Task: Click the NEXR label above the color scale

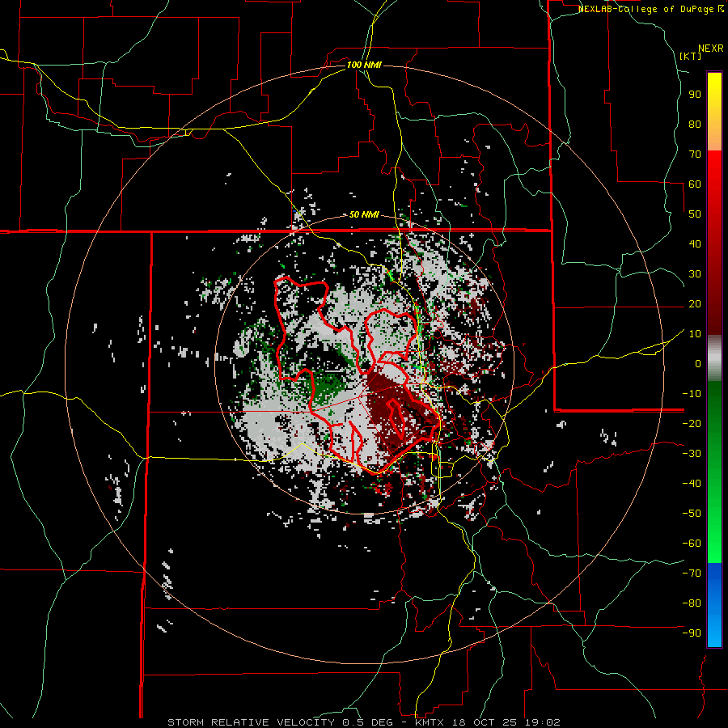Action: pos(711,49)
